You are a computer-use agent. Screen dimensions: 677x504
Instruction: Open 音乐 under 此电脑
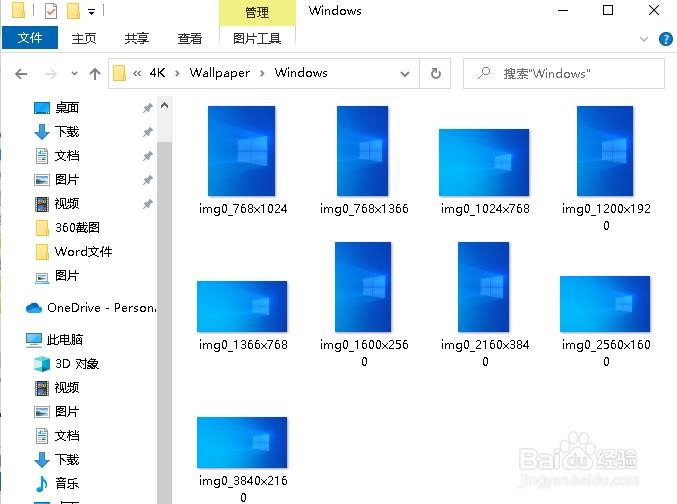point(67,483)
